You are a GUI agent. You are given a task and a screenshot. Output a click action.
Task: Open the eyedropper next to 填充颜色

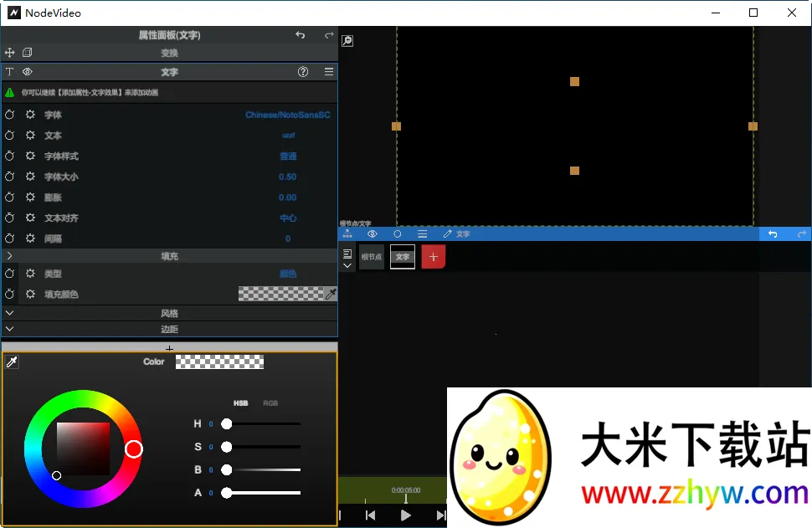[x=331, y=294]
